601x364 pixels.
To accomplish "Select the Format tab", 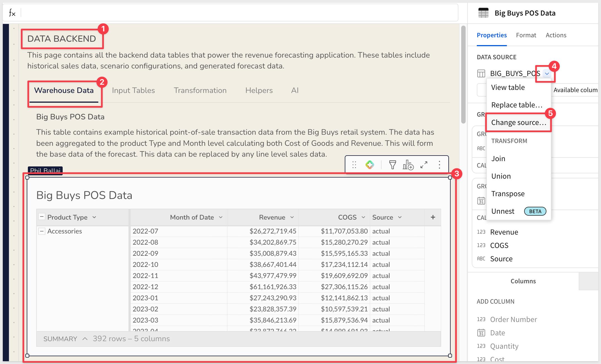I will click(526, 35).
